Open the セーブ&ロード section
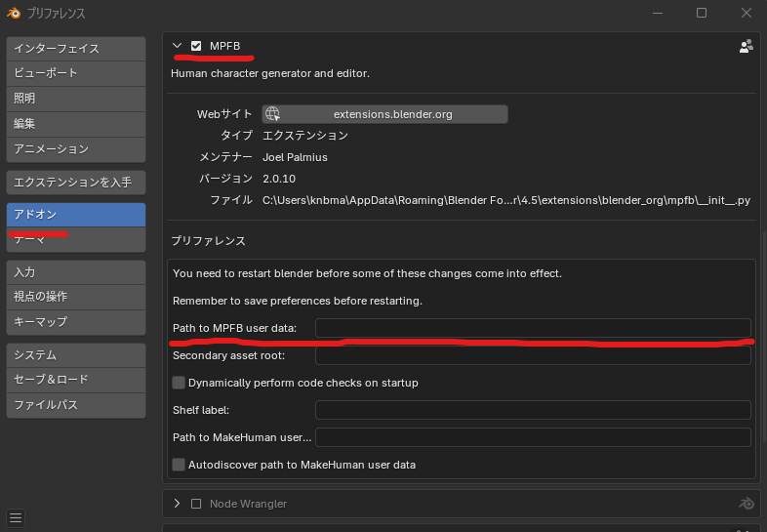 (x=76, y=380)
